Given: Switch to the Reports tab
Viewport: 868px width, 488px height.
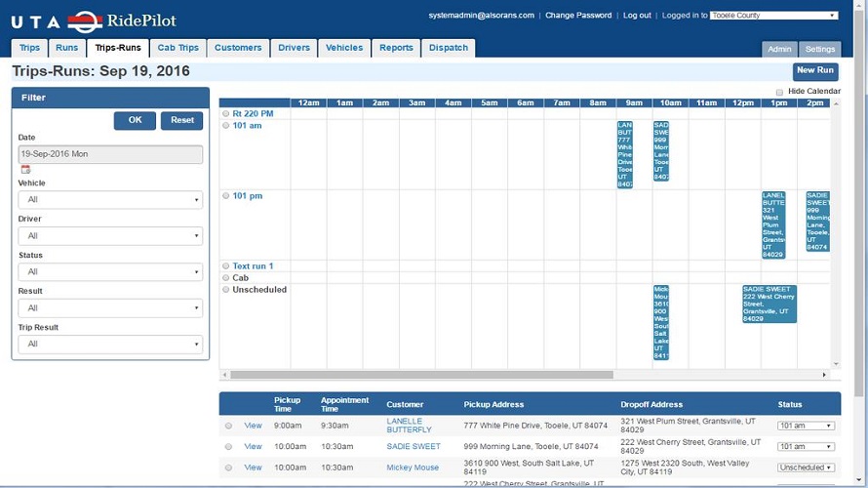Looking at the screenshot, I should coord(396,48).
